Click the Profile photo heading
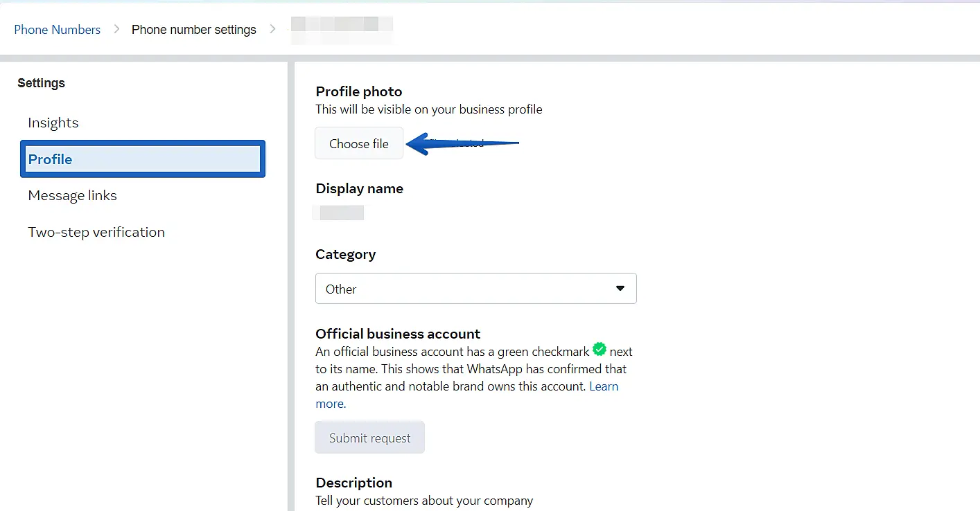 pos(359,91)
